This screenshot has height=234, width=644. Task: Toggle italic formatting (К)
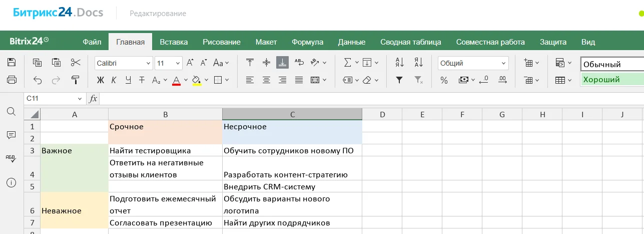(114, 80)
